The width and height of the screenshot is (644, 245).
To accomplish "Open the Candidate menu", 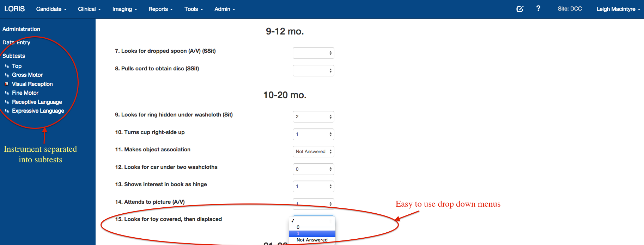I will 51,9.
